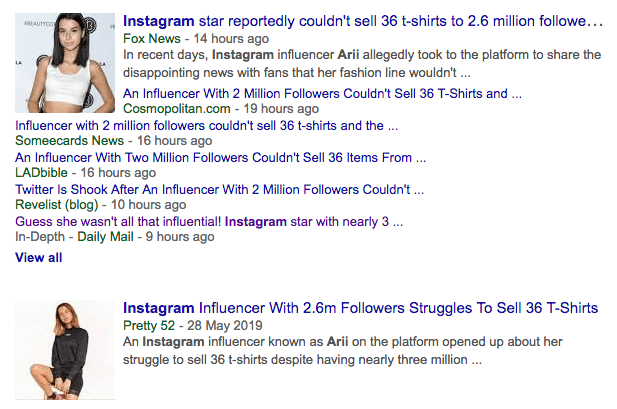The height and width of the screenshot is (409, 617).
Task: Open the Pretty 52 Instagram Influencer headline
Action: 360,307
